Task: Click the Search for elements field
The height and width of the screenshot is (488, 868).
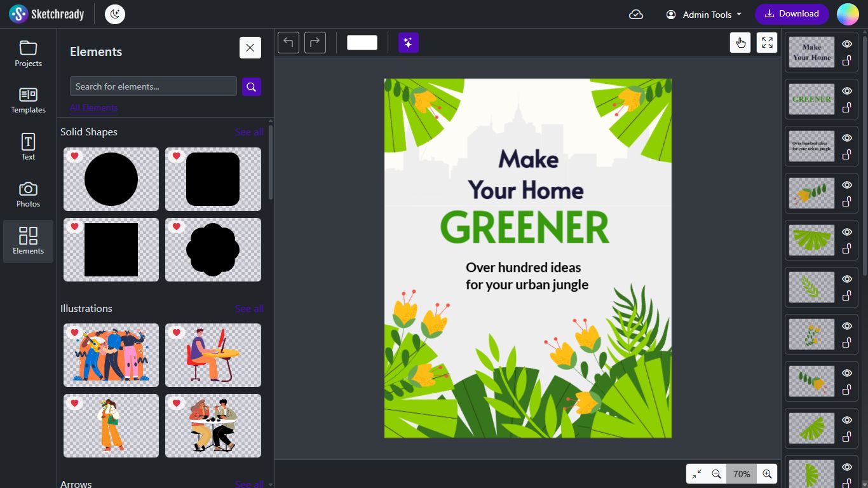Action: [153, 86]
